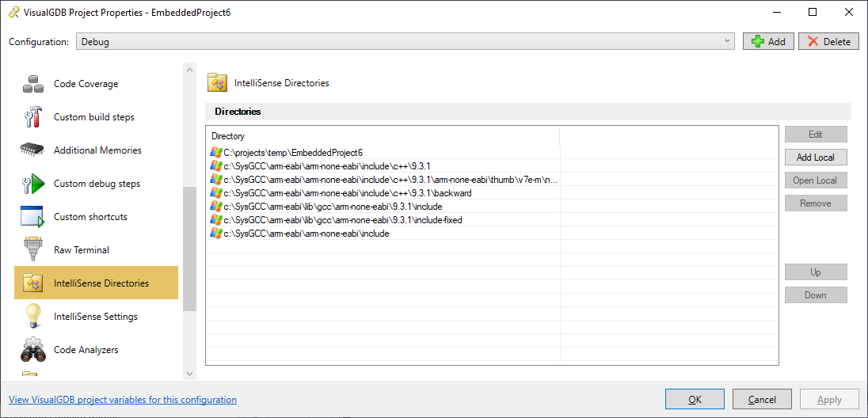This screenshot has width=868, height=418.
Task: Open View VisualGDB project variables link
Action: pos(123,400)
